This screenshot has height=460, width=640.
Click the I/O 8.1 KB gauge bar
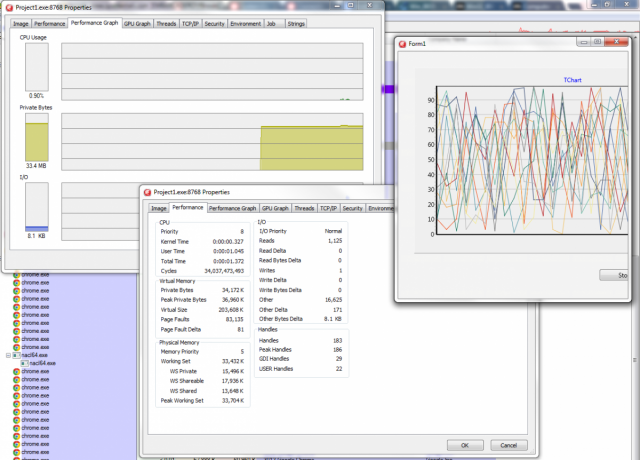click(37, 207)
